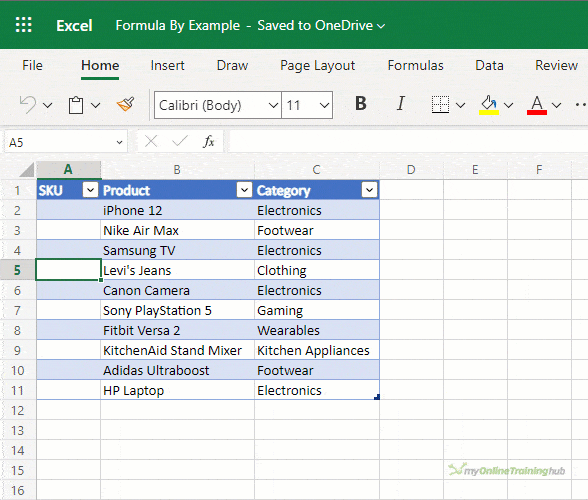Select the Samsung TV cell
The height and width of the screenshot is (500, 588).
(x=177, y=250)
